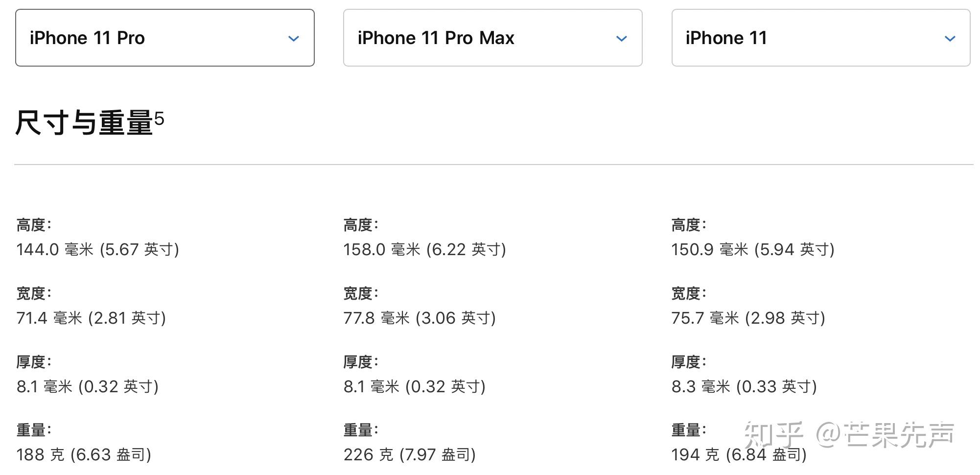The width and height of the screenshot is (980, 475).
Task: Click the chevron in iPhone 11 Pro selector
Action: [294, 38]
